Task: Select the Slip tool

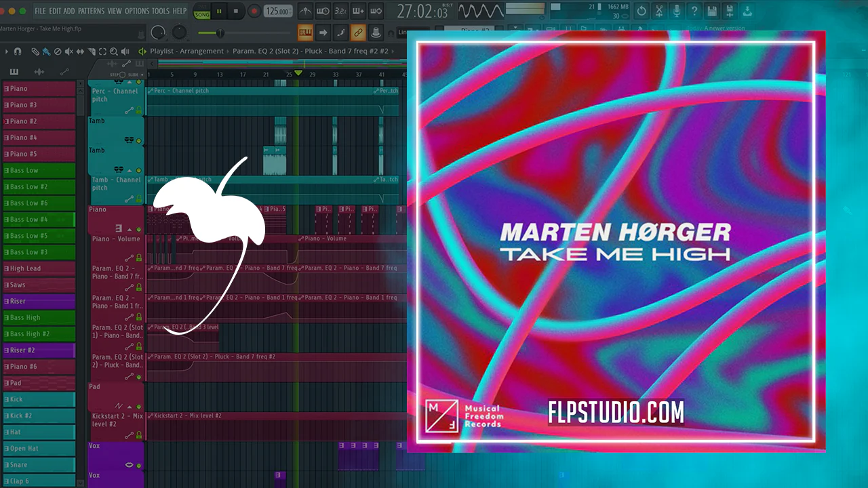Action: click(x=80, y=52)
